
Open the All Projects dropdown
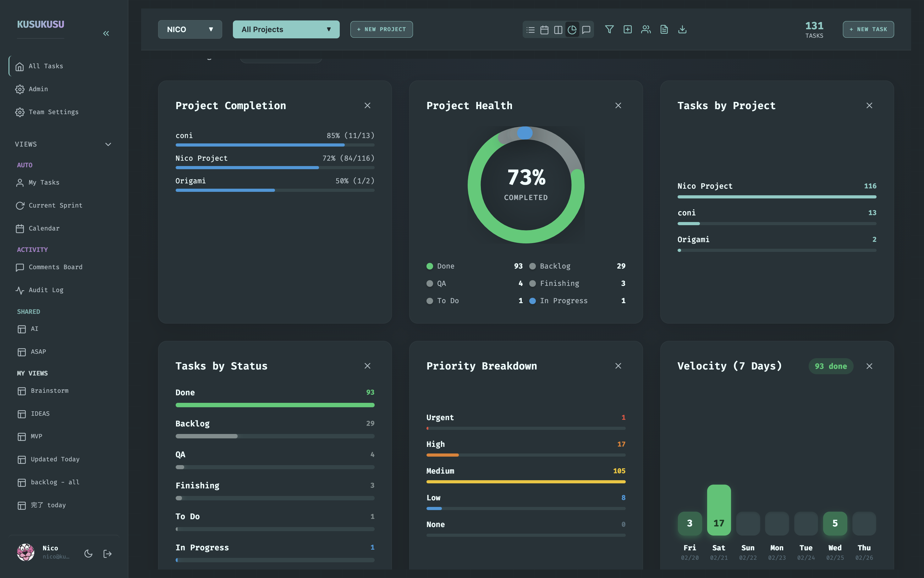point(286,29)
